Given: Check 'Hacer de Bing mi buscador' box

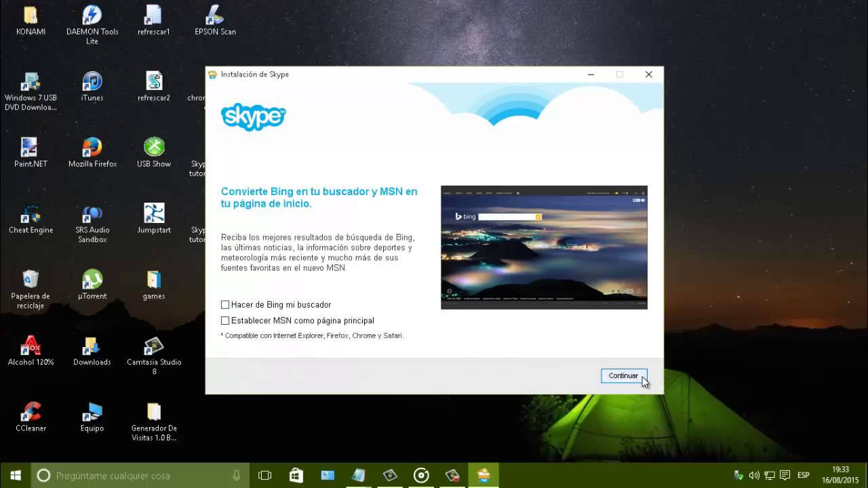Looking at the screenshot, I should pyautogui.click(x=225, y=305).
